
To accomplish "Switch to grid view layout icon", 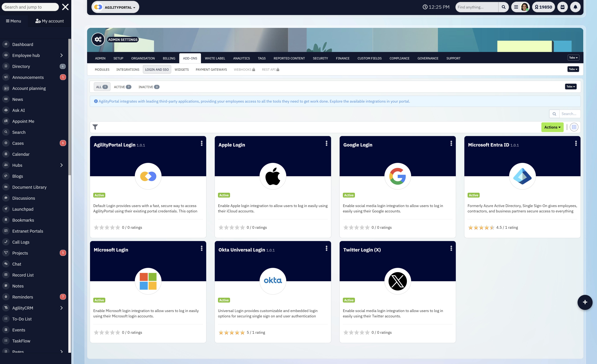I will [x=574, y=127].
